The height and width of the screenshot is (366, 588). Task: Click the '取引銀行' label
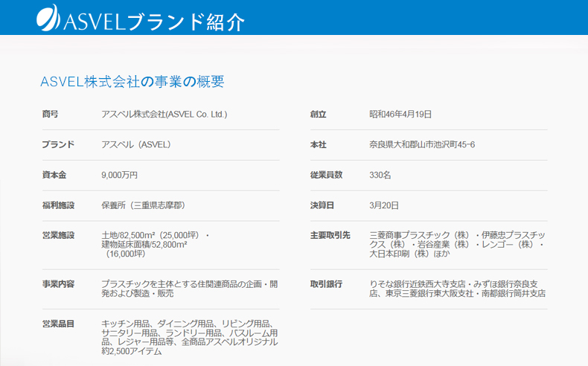pos(326,284)
